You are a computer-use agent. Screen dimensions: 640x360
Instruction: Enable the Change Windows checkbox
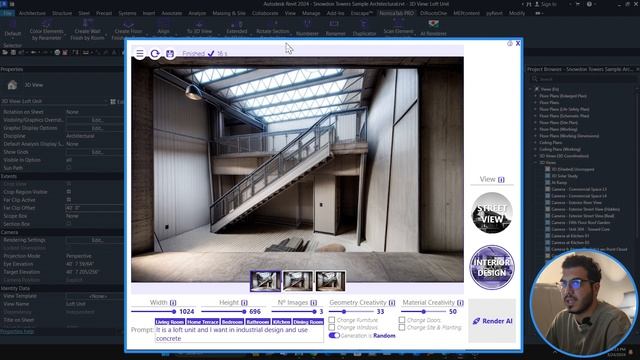(332, 327)
